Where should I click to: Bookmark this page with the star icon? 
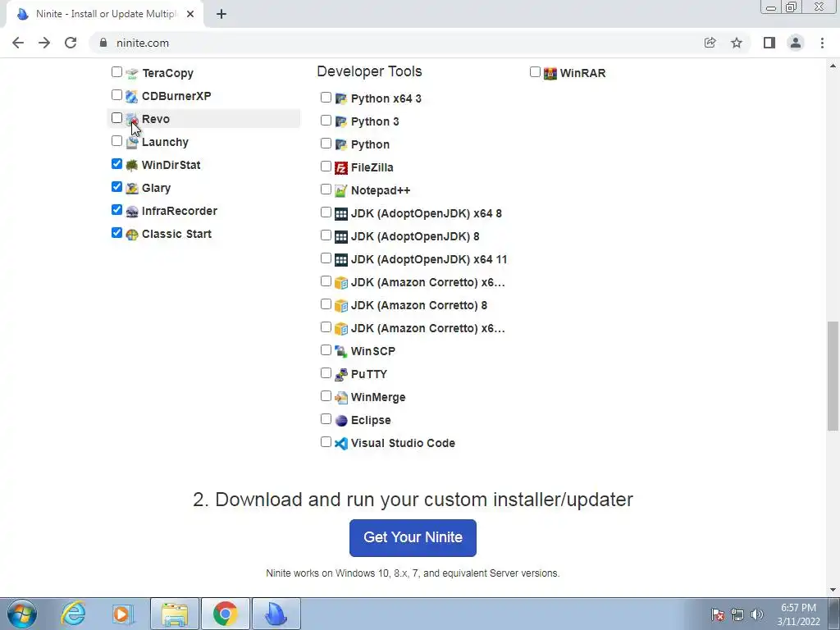click(x=737, y=43)
